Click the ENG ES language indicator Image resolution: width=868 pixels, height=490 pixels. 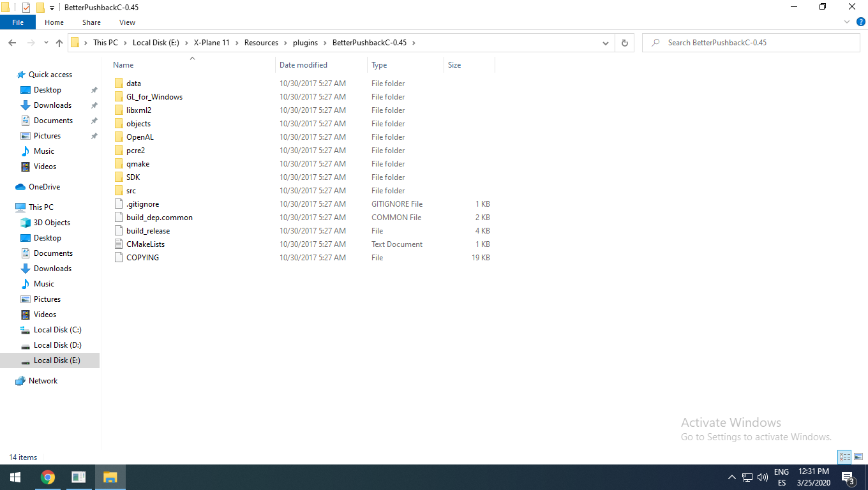[781, 477]
